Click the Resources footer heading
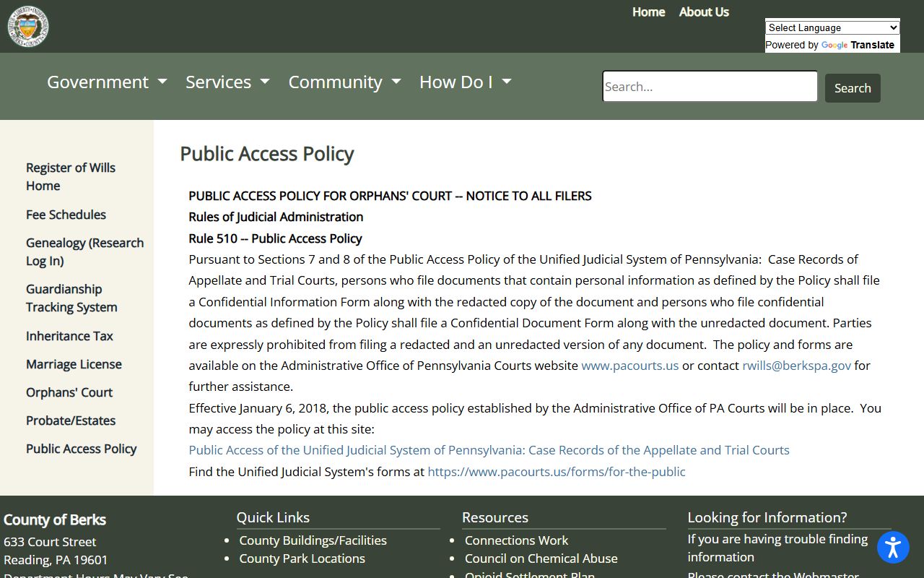 click(x=495, y=517)
